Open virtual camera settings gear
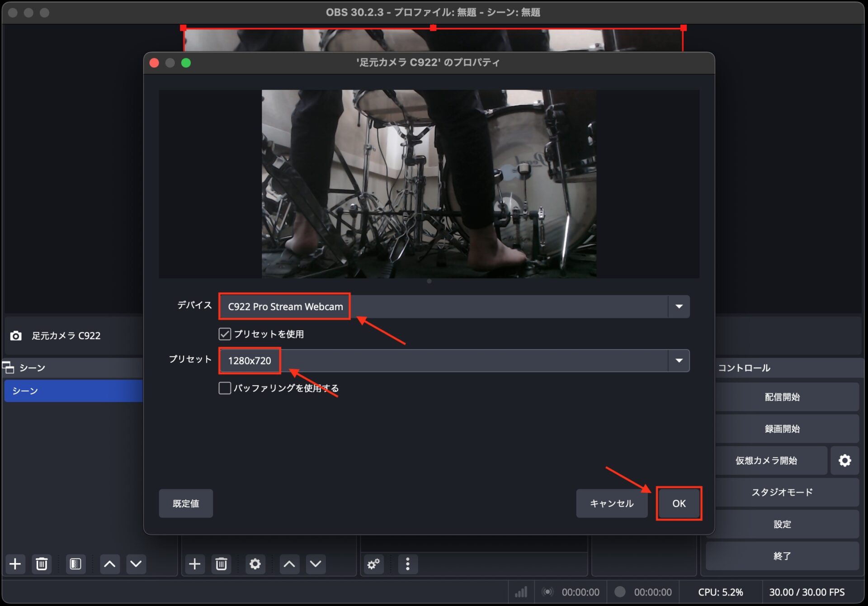 [x=844, y=460]
